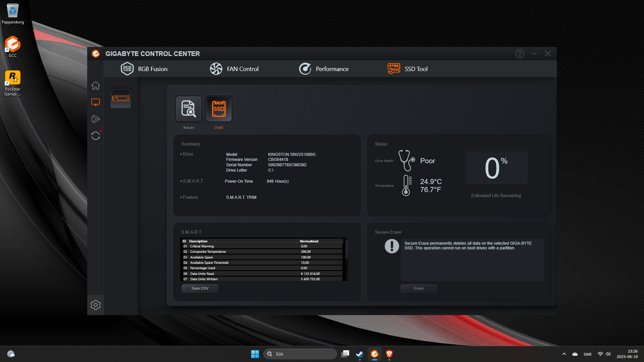Switch to FAN Control tab
Image resolution: width=644 pixels, height=362 pixels.
(234, 69)
